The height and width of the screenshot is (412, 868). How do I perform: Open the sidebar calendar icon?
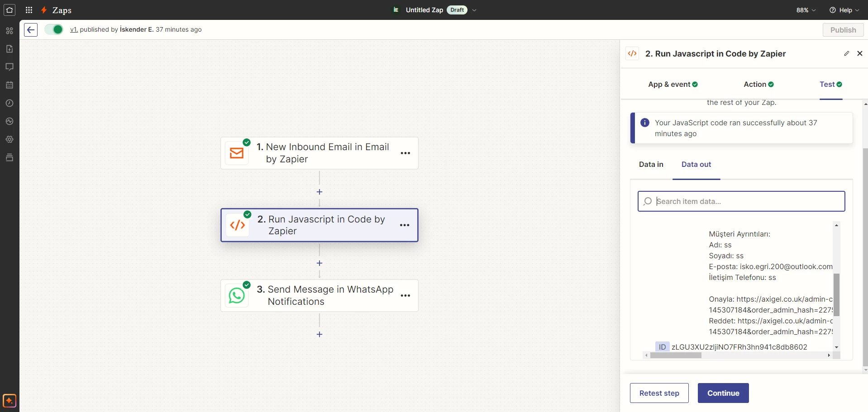10,85
